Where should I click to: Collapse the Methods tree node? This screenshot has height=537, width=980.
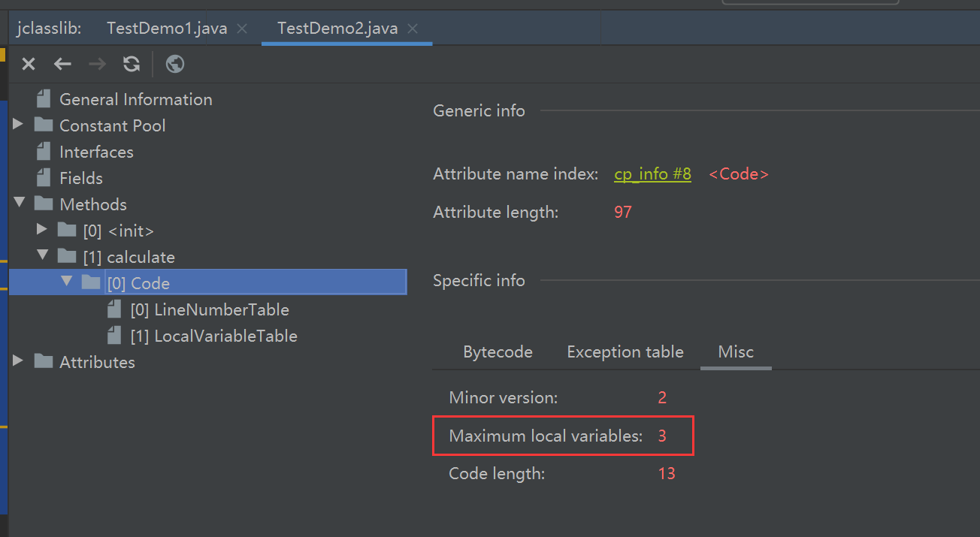tap(18, 204)
